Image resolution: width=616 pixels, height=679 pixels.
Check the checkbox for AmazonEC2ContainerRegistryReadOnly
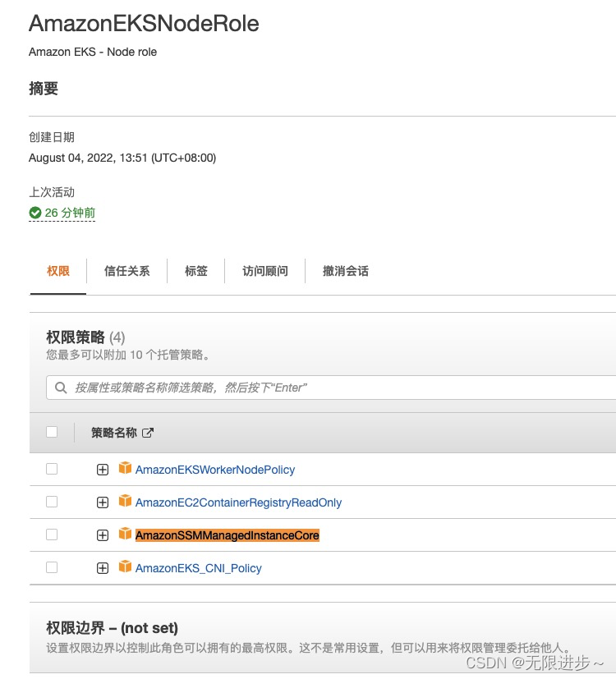[x=52, y=502]
